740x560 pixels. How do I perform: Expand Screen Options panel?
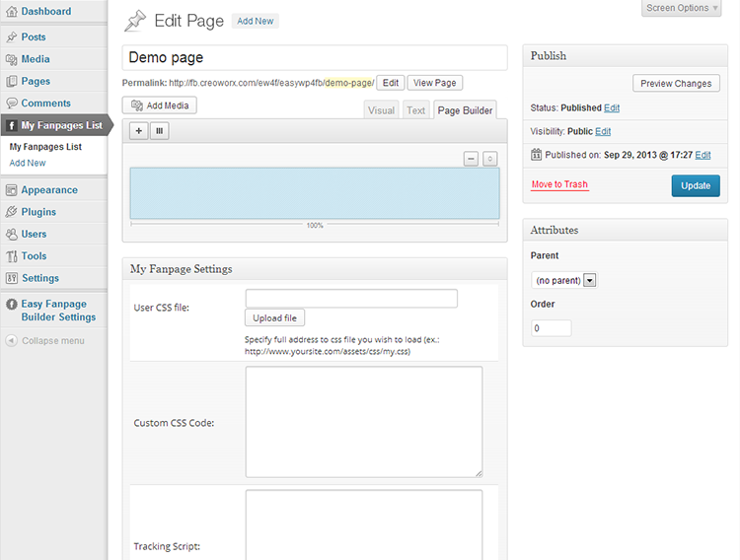(x=682, y=8)
